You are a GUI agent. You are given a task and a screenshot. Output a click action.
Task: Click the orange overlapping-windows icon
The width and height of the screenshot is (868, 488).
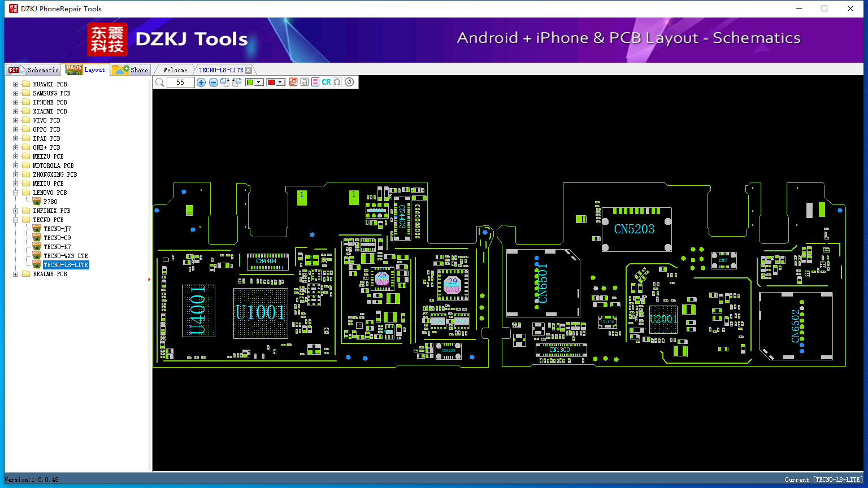pyautogui.click(x=293, y=82)
